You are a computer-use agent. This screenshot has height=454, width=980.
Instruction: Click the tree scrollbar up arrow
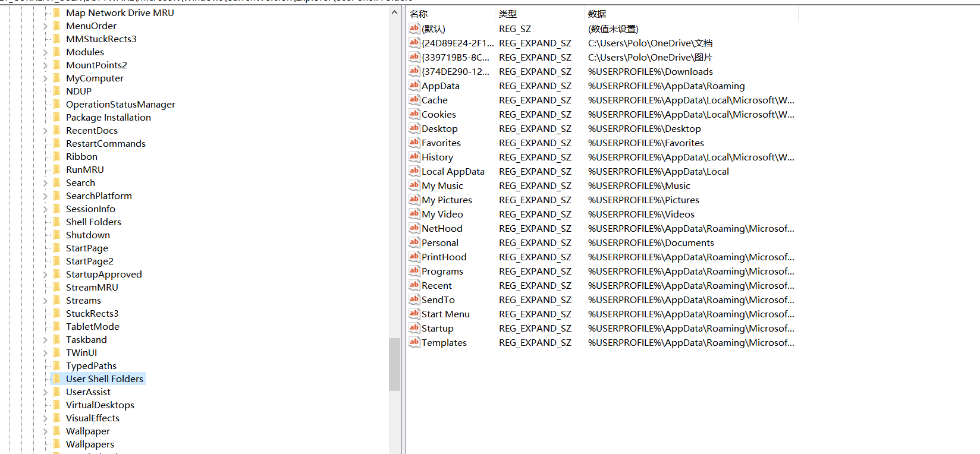[x=394, y=12]
